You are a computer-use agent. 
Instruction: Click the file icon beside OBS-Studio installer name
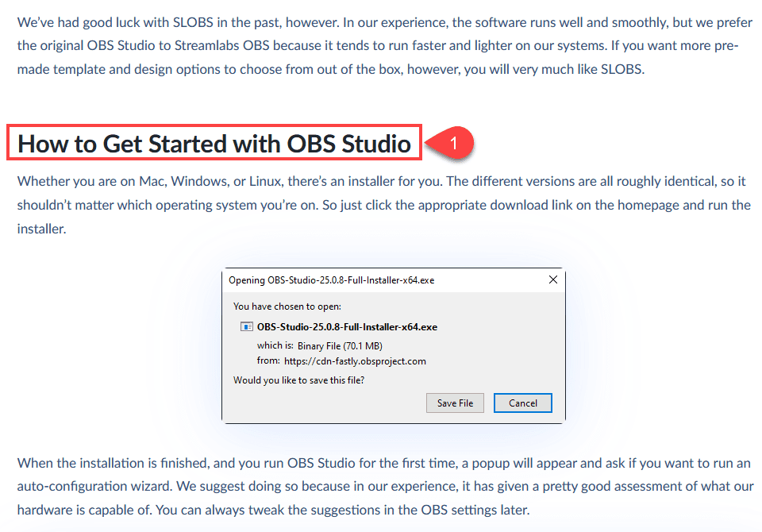tap(246, 327)
